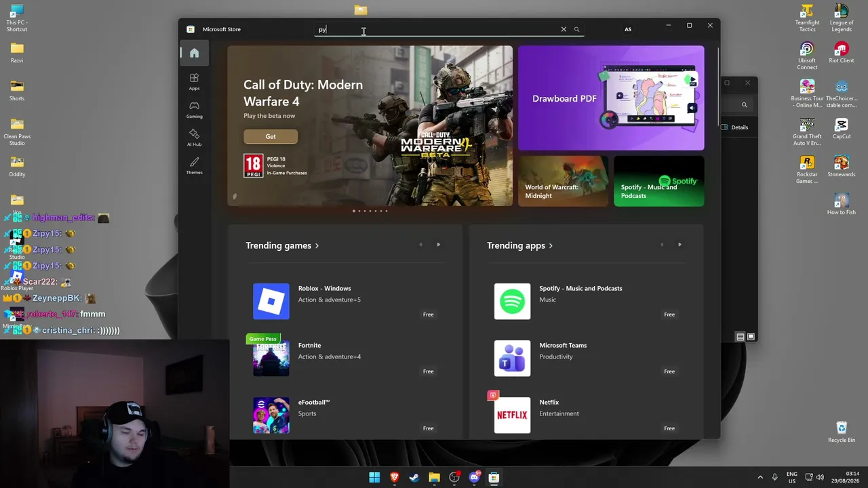Launch Stonewards desktop shortcut
The height and width of the screenshot is (488, 868).
coord(842,167)
